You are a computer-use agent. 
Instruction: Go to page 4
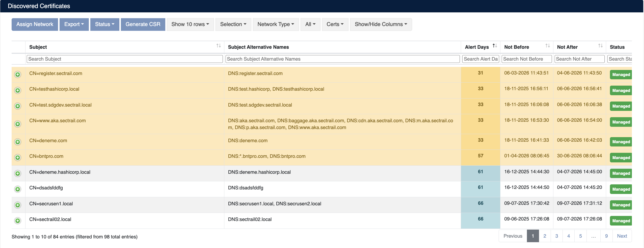point(569,236)
